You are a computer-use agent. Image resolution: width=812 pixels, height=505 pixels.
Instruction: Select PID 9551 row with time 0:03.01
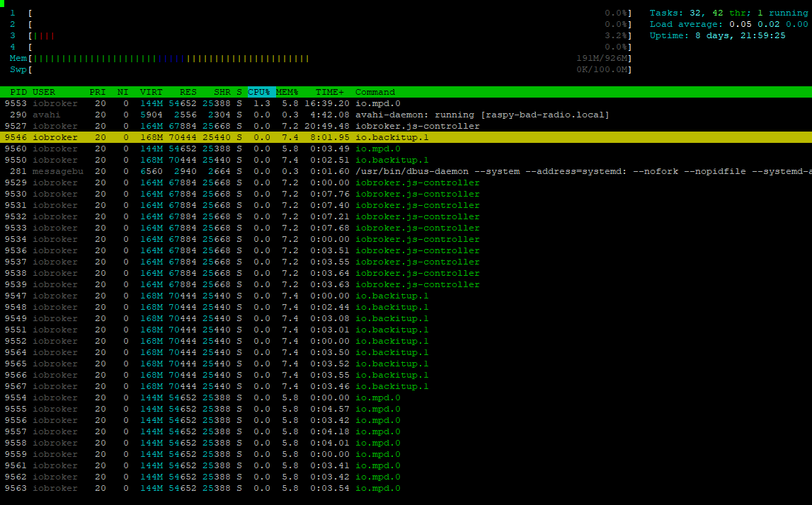click(x=406, y=330)
